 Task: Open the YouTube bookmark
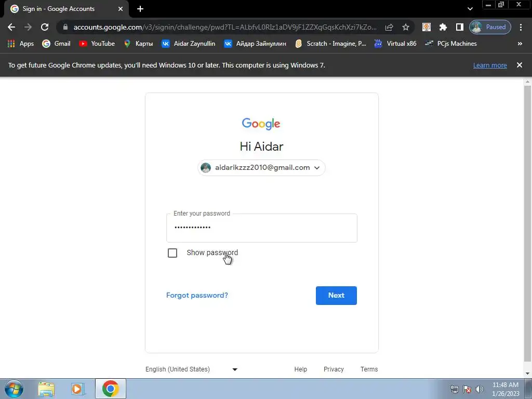point(97,44)
